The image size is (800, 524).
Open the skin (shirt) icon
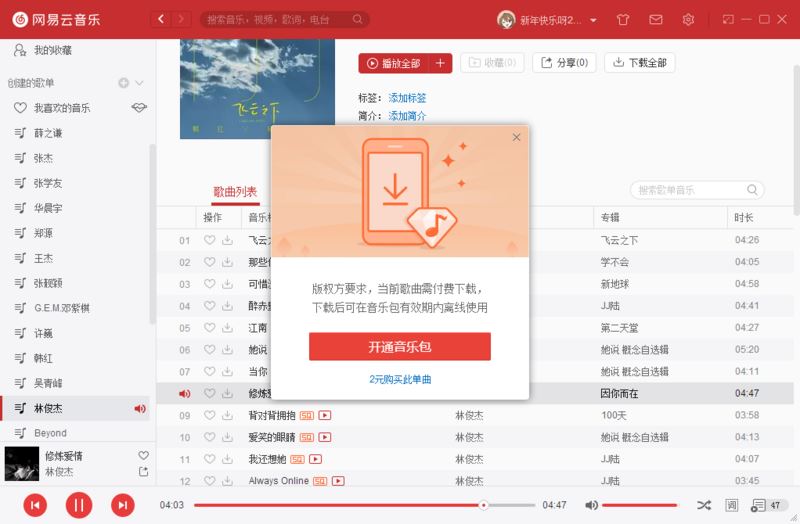622,19
